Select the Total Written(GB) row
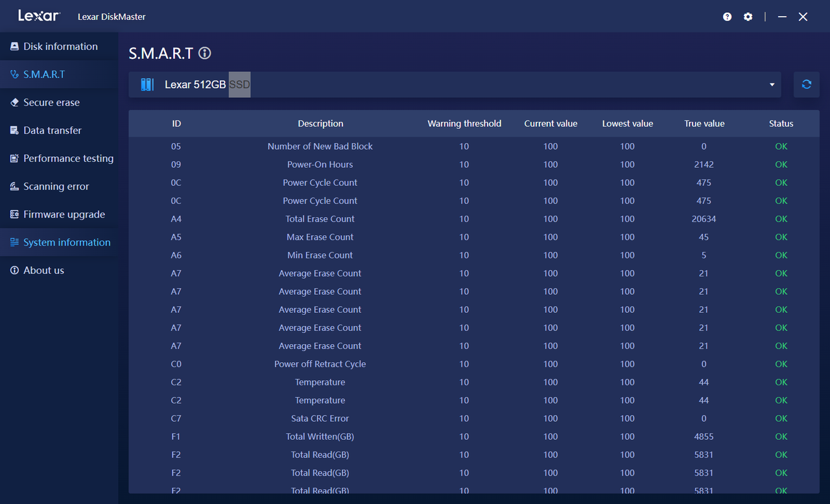The height and width of the screenshot is (504, 830). coord(474,437)
